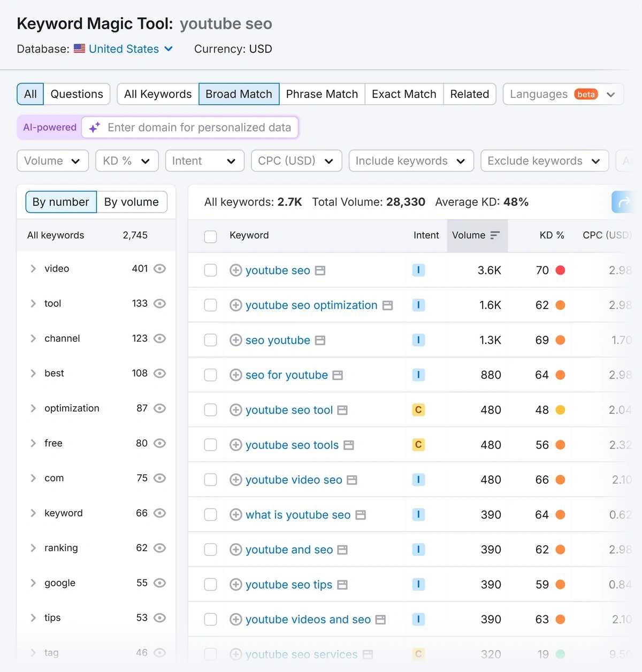Check the box for 'youtube seo' row
642x672 pixels.
[x=211, y=271]
